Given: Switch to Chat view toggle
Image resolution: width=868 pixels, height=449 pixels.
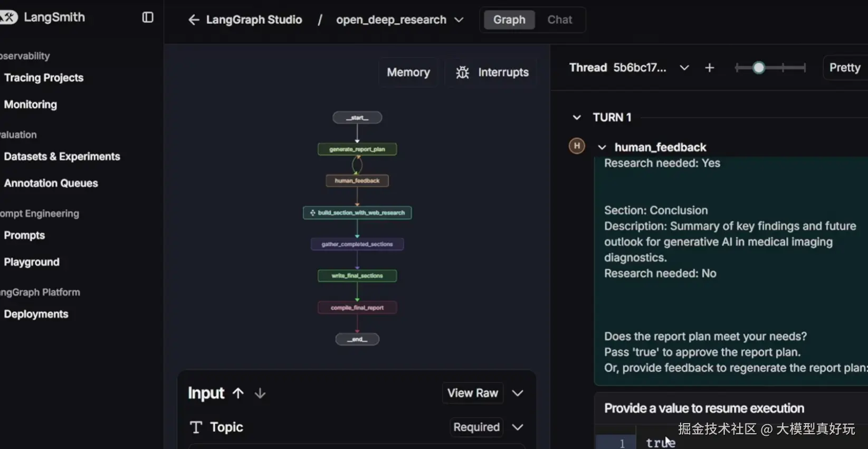Looking at the screenshot, I should coord(559,20).
